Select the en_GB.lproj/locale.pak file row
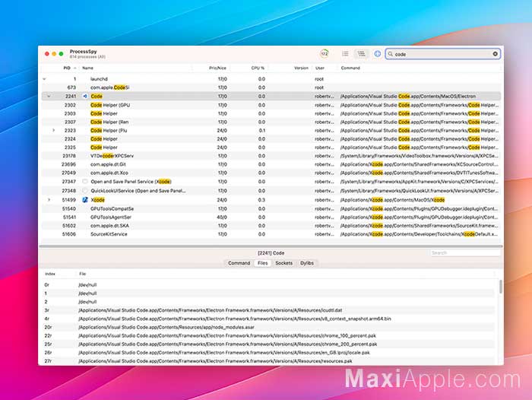 pyautogui.click(x=269, y=353)
